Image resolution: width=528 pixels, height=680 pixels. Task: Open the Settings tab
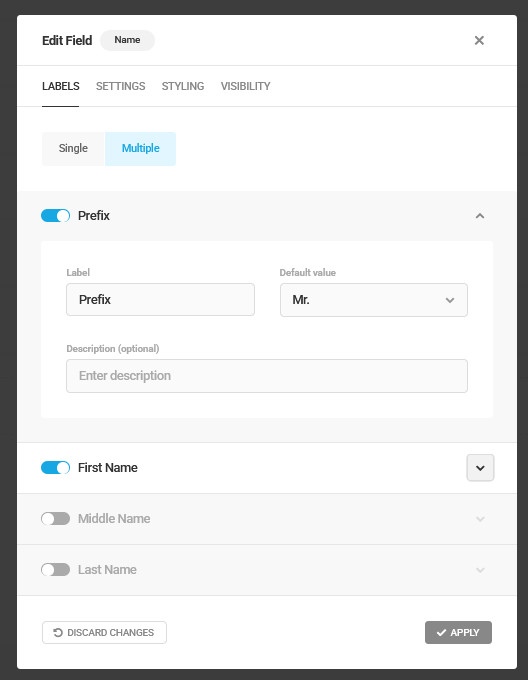tap(121, 86)
